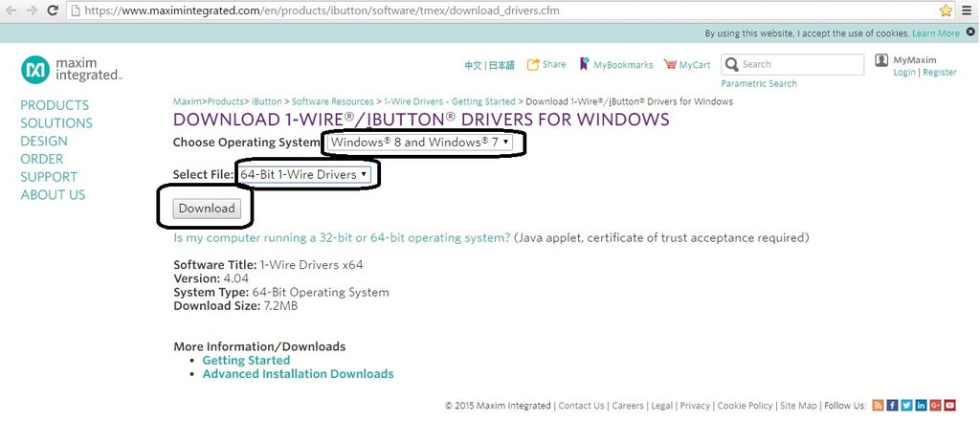
Task: Open the SUPPORT menu
Action: pos(49,177)
